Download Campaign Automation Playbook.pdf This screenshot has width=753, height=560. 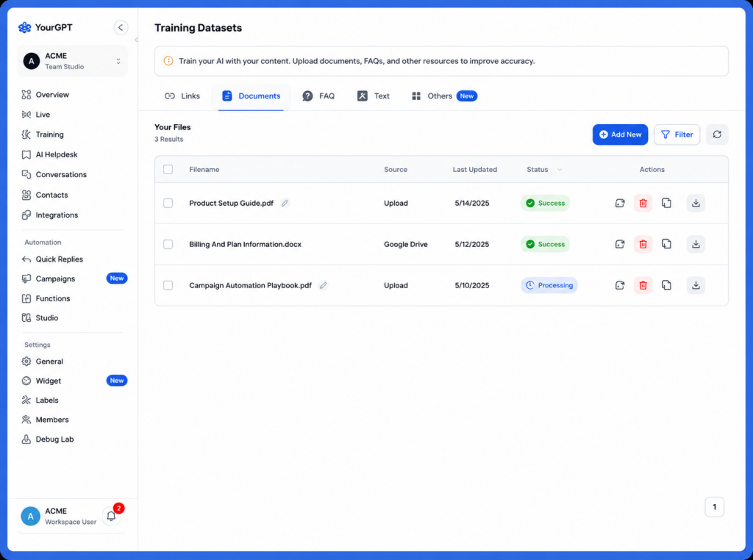[x=696, y=285]
